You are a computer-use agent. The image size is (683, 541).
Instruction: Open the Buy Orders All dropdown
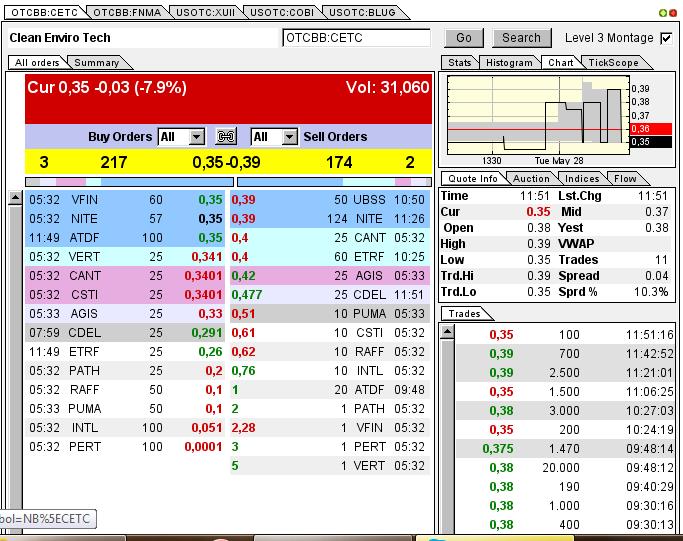tap(181, 137)
